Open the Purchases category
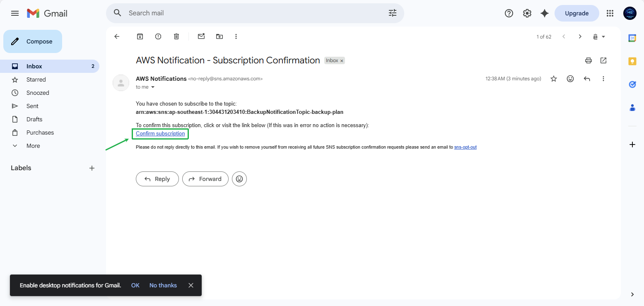 [x=50, y=133]
